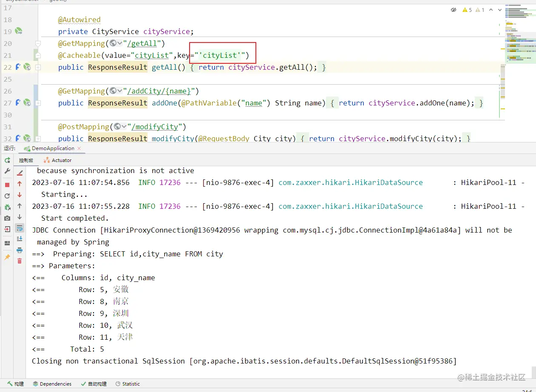This screenshot has width=536, height=392.
Task: Click the F gutter icon on line 22
Action: coord(18,67)
